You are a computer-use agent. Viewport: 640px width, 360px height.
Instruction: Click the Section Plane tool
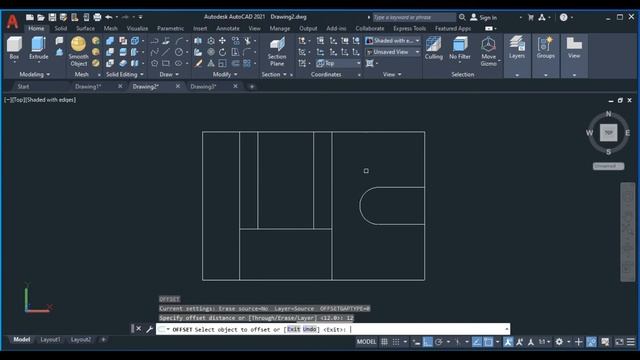tap(277, 51)
